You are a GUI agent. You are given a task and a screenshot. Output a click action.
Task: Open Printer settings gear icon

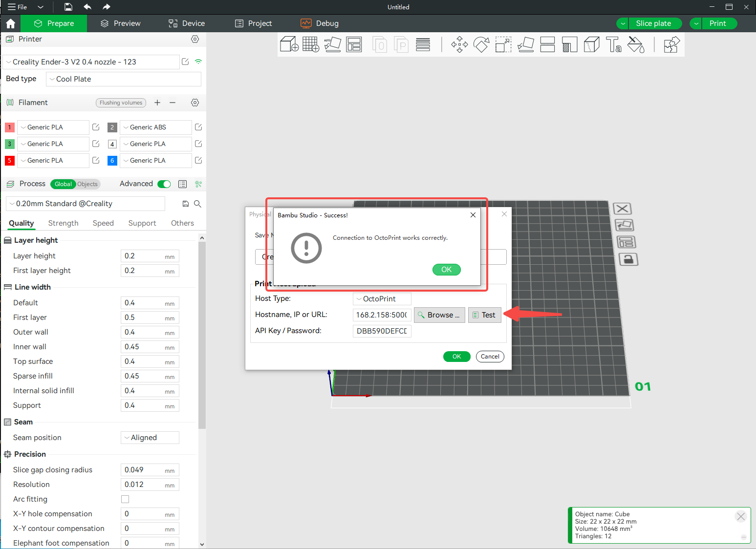coord(195,39)
